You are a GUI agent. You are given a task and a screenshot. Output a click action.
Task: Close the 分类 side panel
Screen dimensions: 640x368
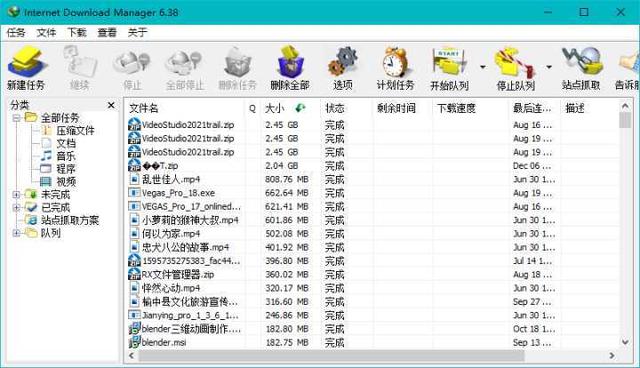(111, 105)
